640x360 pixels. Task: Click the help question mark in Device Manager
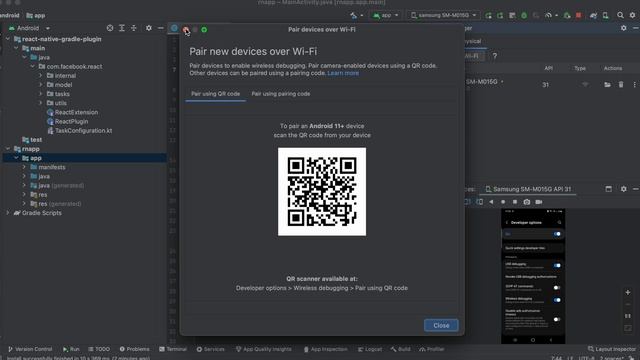point(495,56)
